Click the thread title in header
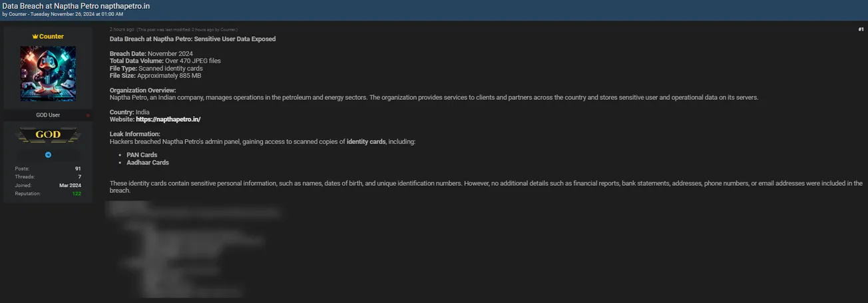The height and width of the screenshot is (303, 868). (x=76, y=5)
